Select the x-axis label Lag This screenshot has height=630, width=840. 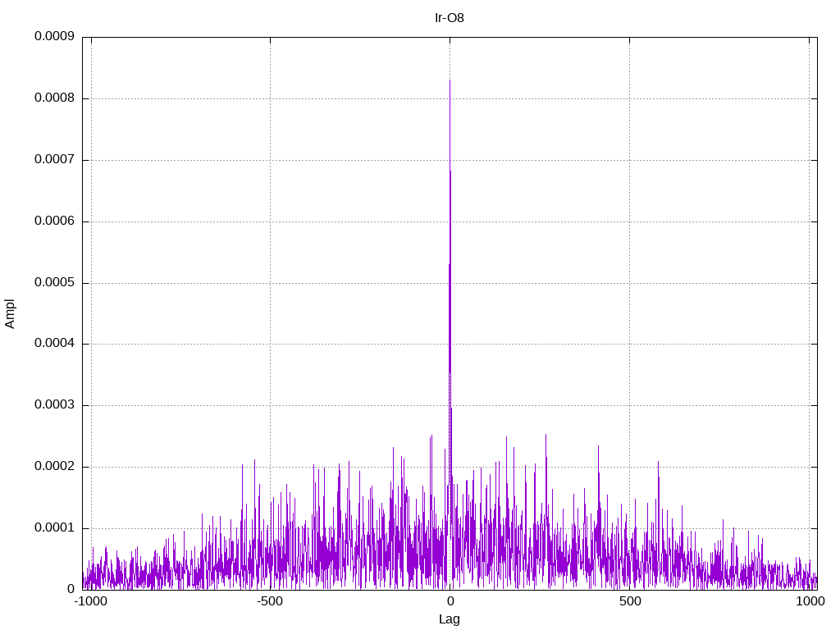(x=449, y=619)
